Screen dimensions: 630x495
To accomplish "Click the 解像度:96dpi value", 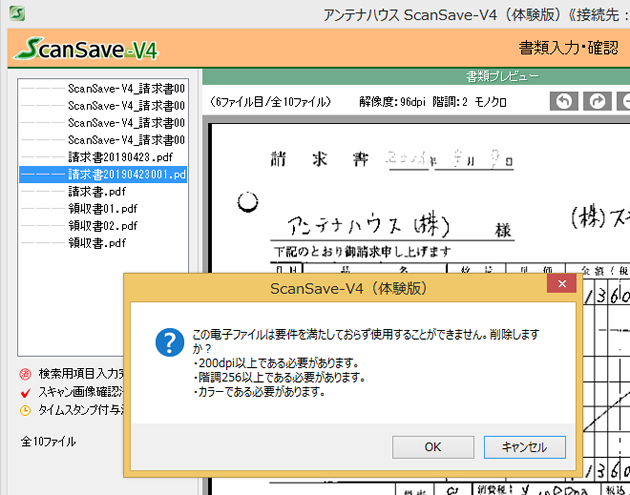I will (x=392, y=102).
